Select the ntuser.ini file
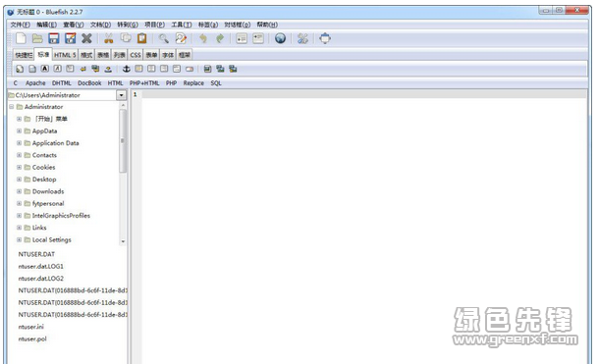The width and height of the screenshot is (599, 364). coord(31,327)
